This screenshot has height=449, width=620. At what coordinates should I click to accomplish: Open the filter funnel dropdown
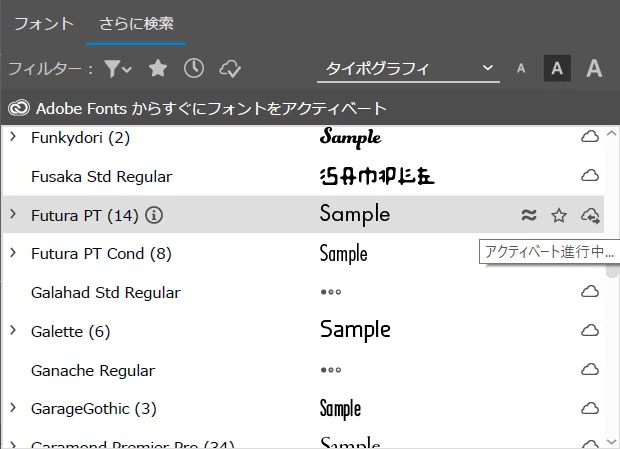[x=117, y=69]
